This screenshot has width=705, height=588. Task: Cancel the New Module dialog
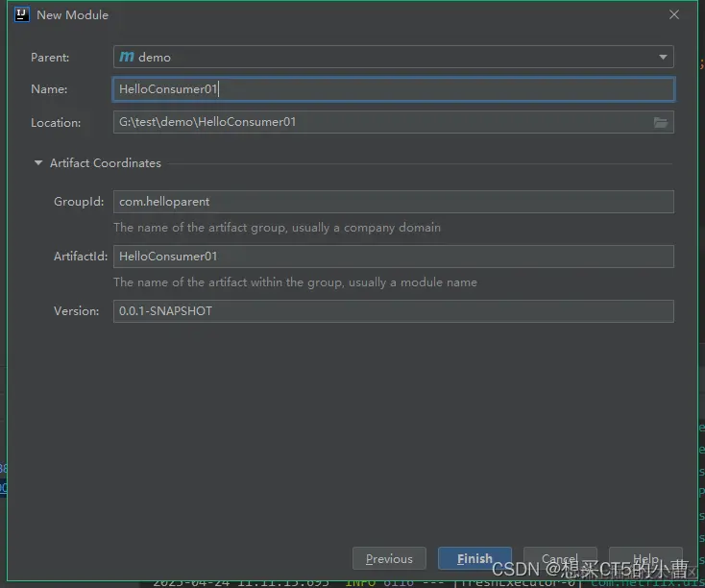pos(560,559)
